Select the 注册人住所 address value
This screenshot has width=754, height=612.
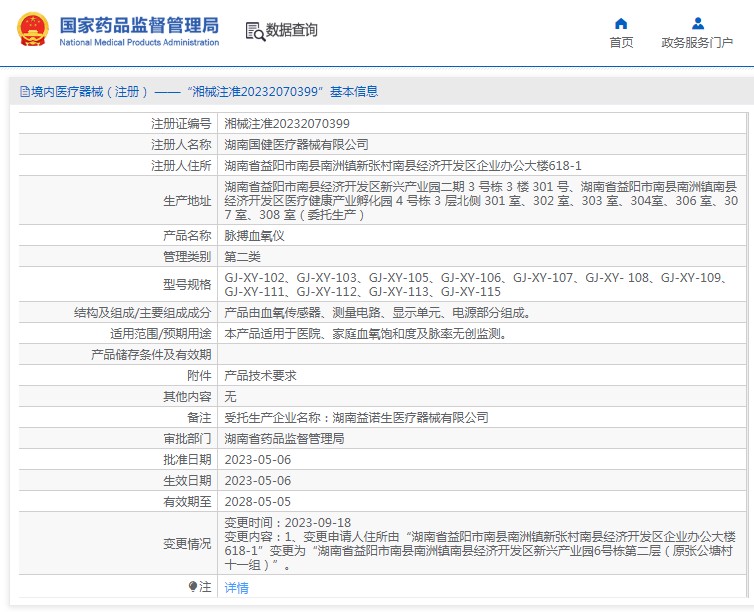pos(403,166)
